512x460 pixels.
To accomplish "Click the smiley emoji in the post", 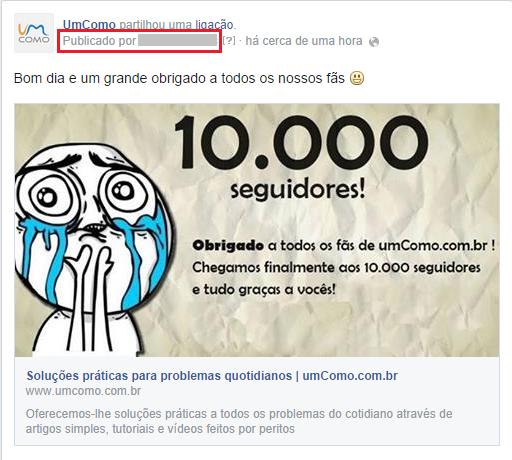I will point(357,79).
